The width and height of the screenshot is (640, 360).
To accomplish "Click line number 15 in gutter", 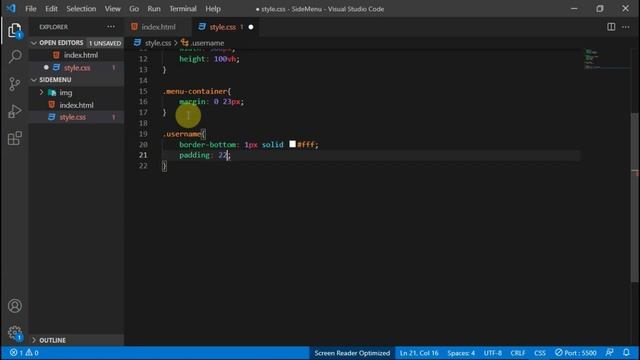I will coord(143,91).
